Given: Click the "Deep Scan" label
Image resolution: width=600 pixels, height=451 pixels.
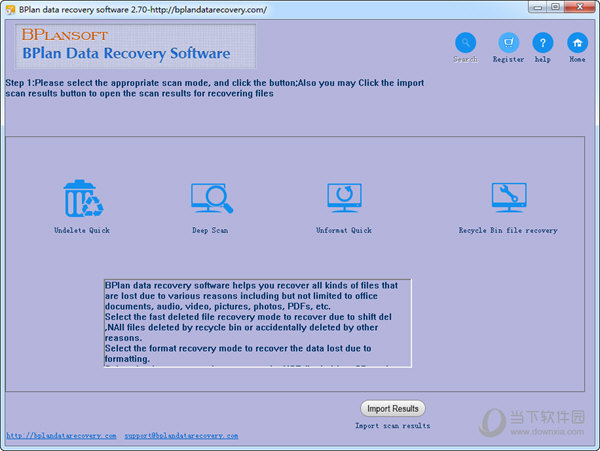Looking at the screenshot, I should (x=210, y=230).
